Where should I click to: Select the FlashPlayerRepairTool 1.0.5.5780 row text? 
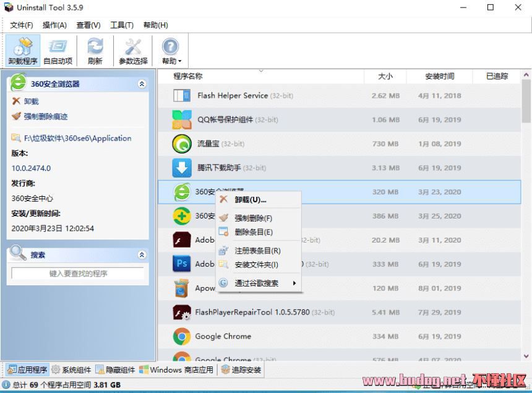click(x=252, y=312)
